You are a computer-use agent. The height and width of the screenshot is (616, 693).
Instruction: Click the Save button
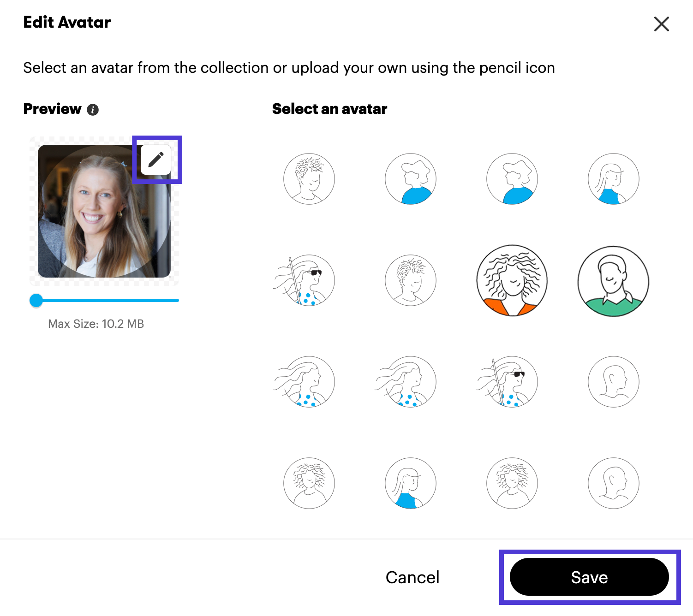pos(589,577)
